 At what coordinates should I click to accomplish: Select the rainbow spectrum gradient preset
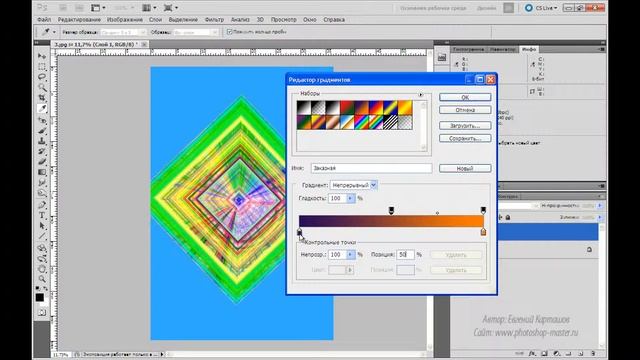362,122
